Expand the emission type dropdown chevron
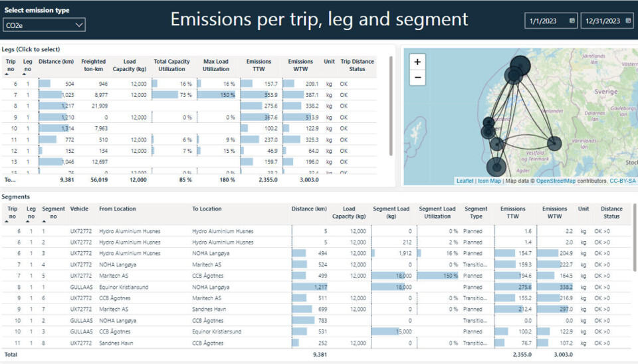Image resolution: width=638 pixels, height=364 pixels. 80,25
